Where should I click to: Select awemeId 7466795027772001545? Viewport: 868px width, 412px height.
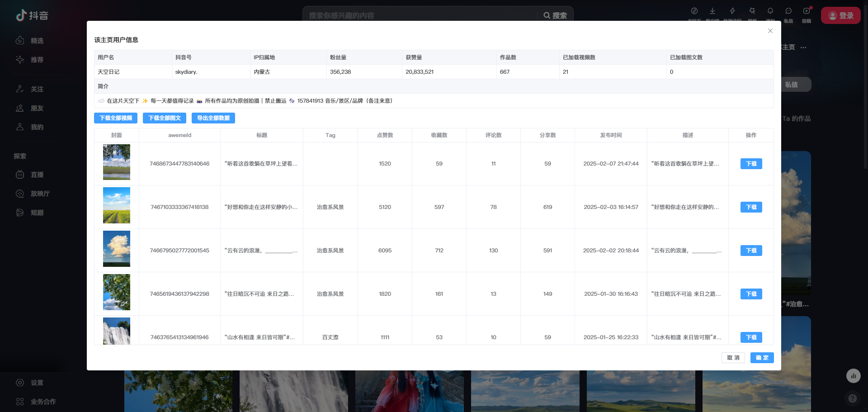(x=179, y=251)
